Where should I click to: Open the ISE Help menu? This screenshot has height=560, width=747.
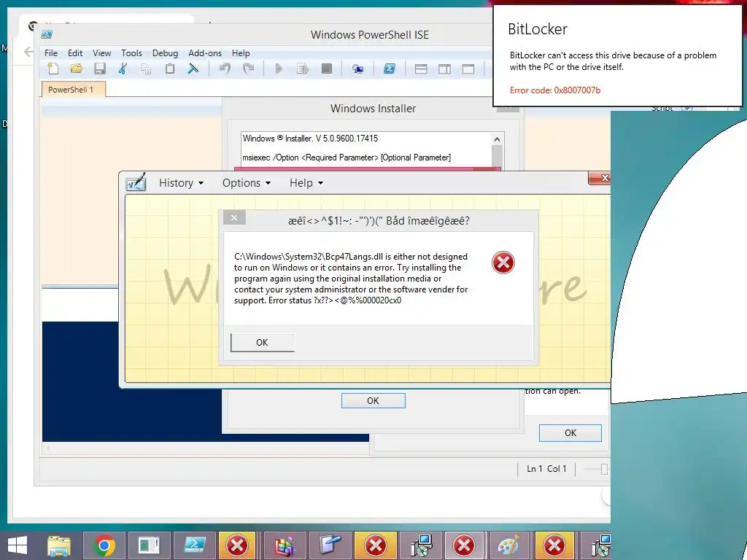point(241,52)
